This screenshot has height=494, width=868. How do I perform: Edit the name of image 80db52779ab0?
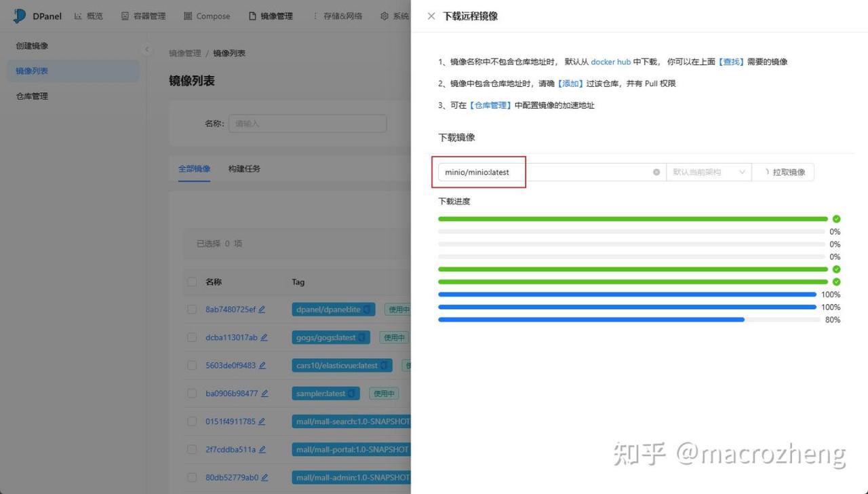pos(264,477)
